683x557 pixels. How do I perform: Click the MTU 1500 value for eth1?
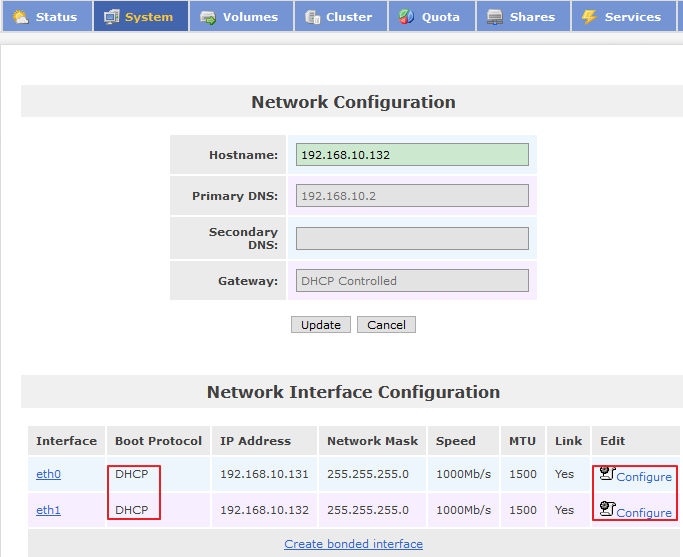(x=523, y=510)
